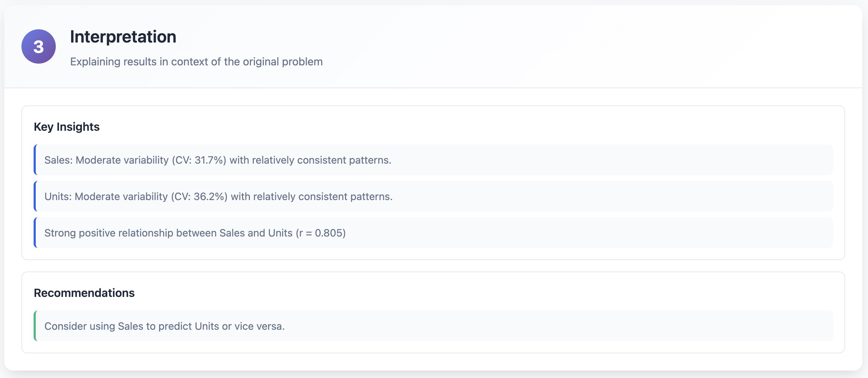
Task: Click the 'r = 0.805' correlation value
Action: (x=321, y=233)
